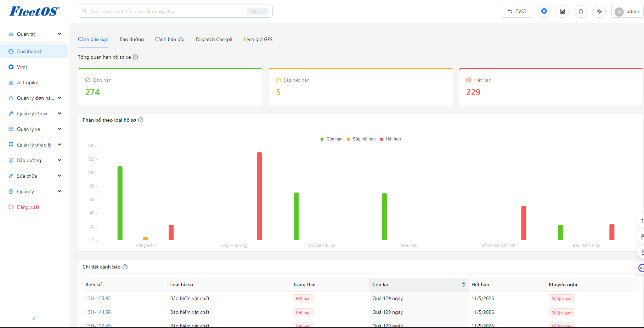Expand the Quản lý lốp xe menu
The image size is (644, 328).
click(34, 114)
